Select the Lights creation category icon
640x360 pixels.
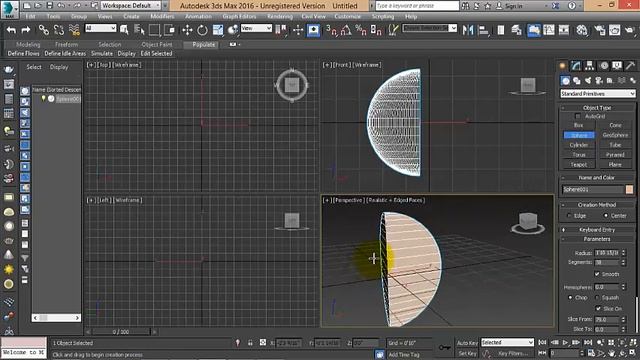click(588, 81)
